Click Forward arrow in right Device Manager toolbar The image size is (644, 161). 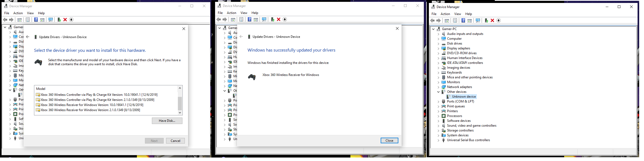(x=439, y=21)
